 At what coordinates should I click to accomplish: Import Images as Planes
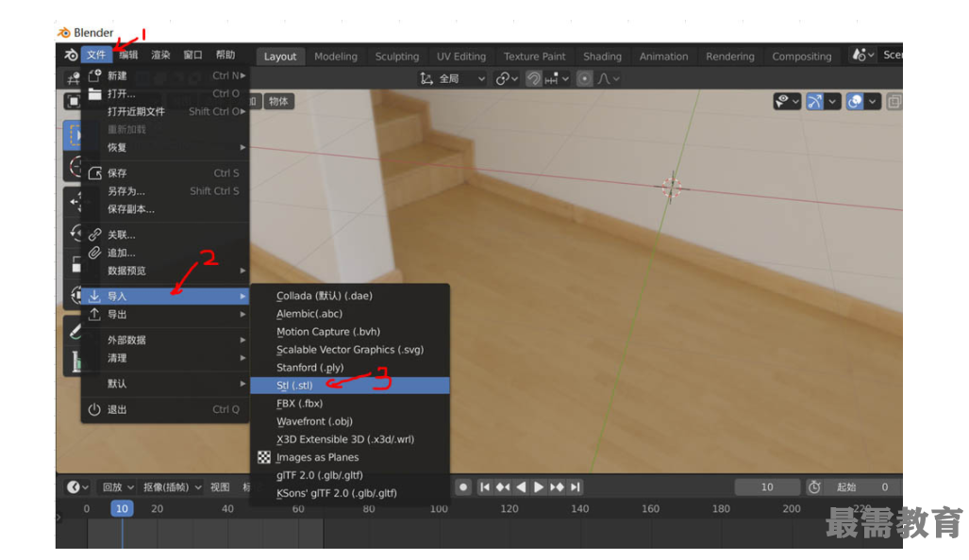(350, 457)
